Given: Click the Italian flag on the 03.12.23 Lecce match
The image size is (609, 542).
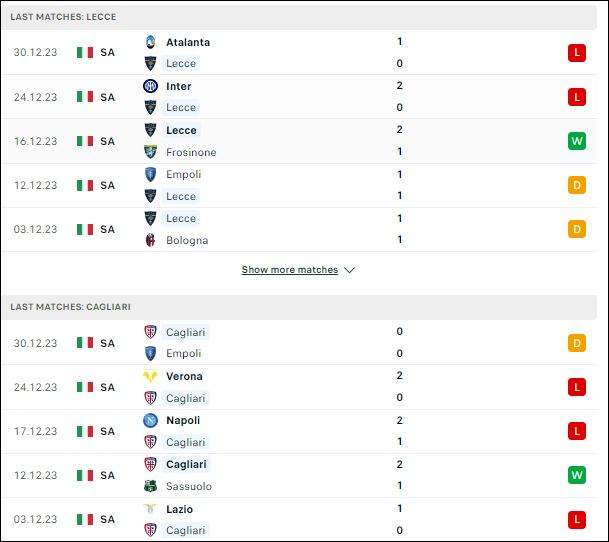Looking at the screenshot, I should point(85,229).
